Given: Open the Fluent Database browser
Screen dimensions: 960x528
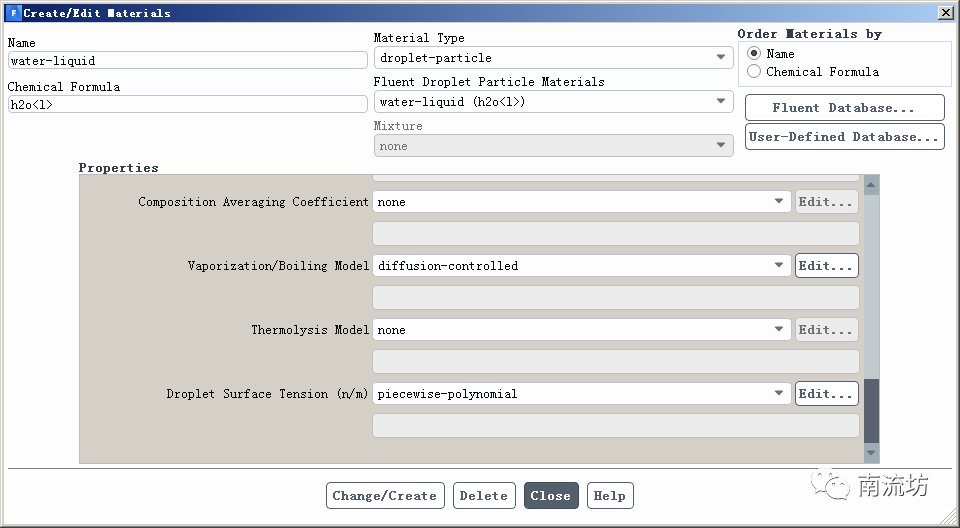Looking at the screenshot, I should [844, 108].
